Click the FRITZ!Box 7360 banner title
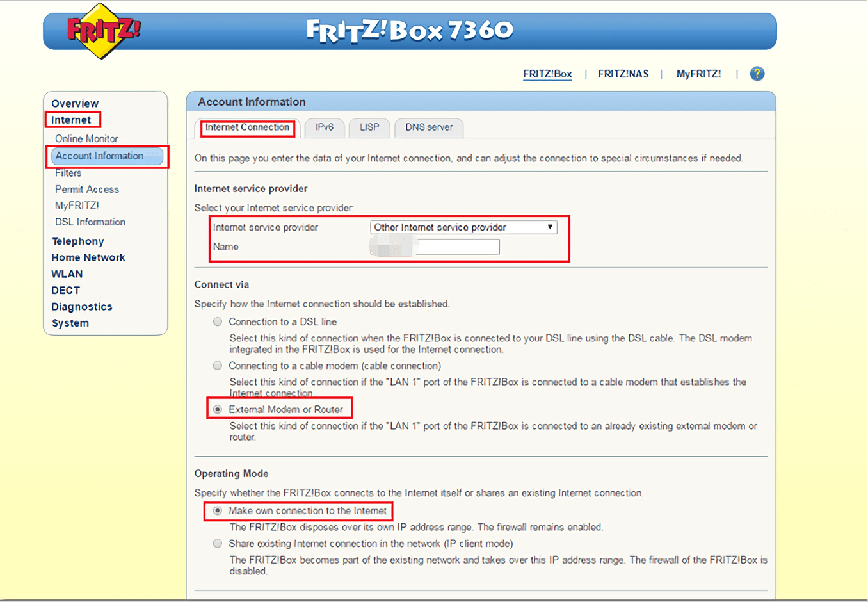868x602 pixels. click(x=410, y=30)
